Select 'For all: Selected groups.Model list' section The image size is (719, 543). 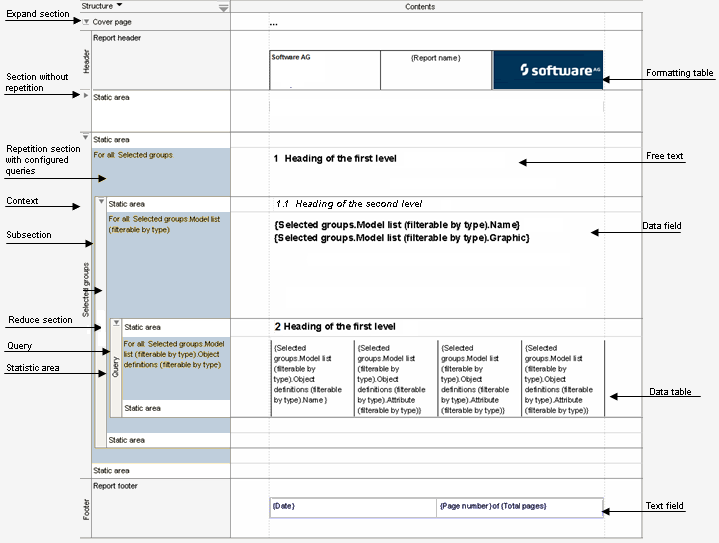click(169, 265)
